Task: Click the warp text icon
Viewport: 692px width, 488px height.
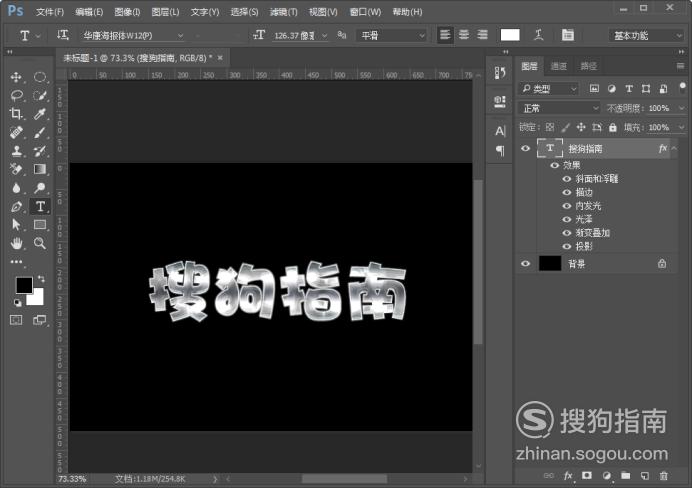Action: pyautogui.click(x=538, y=35)
